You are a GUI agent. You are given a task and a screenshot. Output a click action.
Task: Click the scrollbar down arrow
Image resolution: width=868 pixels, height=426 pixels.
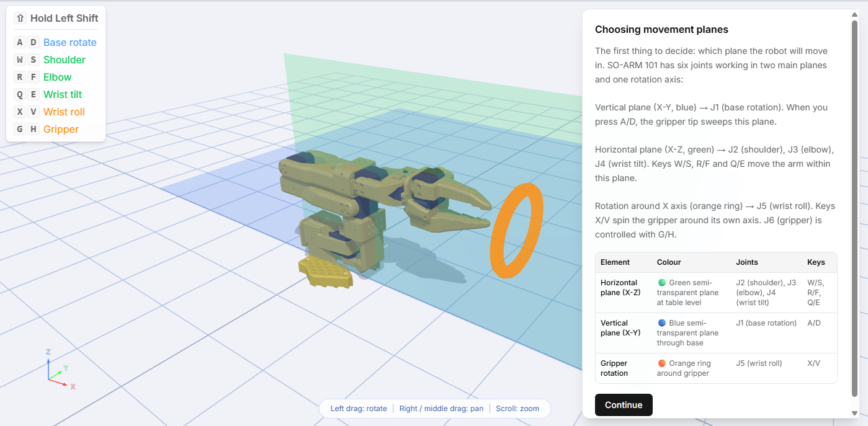click(854, 412)
